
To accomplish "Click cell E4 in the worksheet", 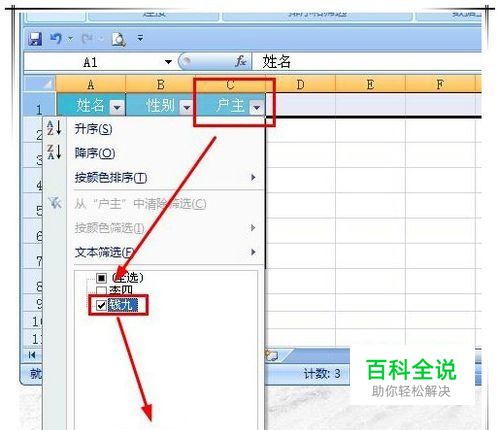I will pyautogui.click(x=370, y=180).
